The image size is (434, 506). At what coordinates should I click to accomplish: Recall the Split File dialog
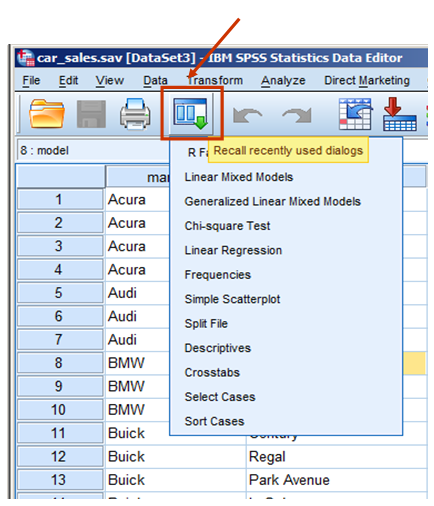pyautogui.click(x=206, y=324)
